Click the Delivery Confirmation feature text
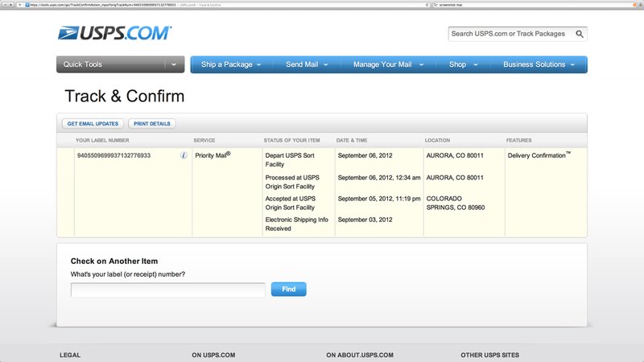 pyautogui.click(x=539, y=155)
